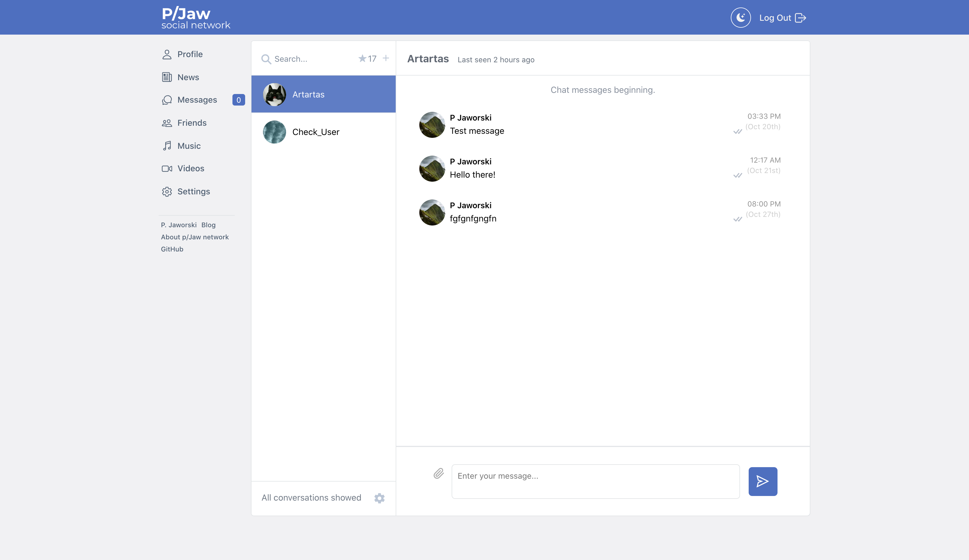Click the News newspaper icon
Viewport: 969px width, 560px height.
tap(167, 77)
